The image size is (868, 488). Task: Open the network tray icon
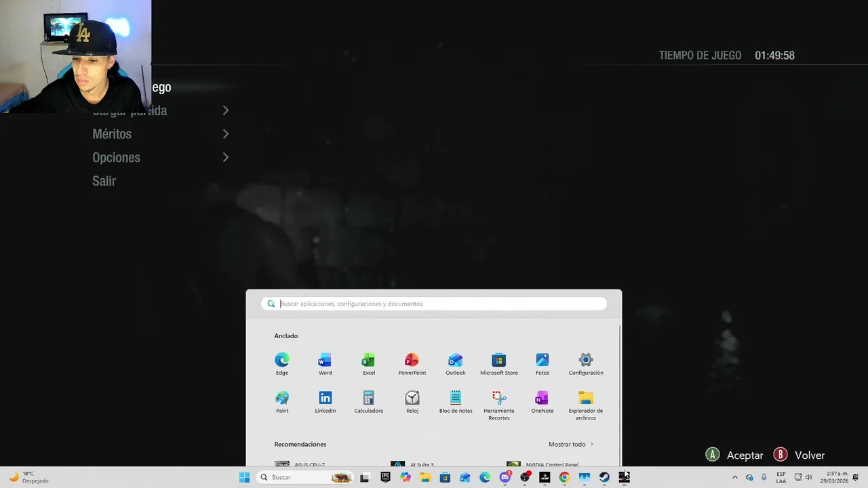[x=798, y=477]
